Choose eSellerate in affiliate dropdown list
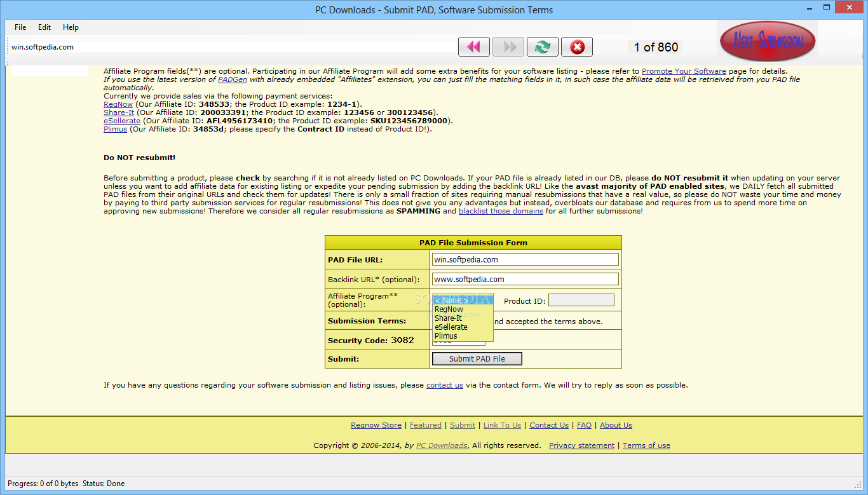 [x=463, y=327]
